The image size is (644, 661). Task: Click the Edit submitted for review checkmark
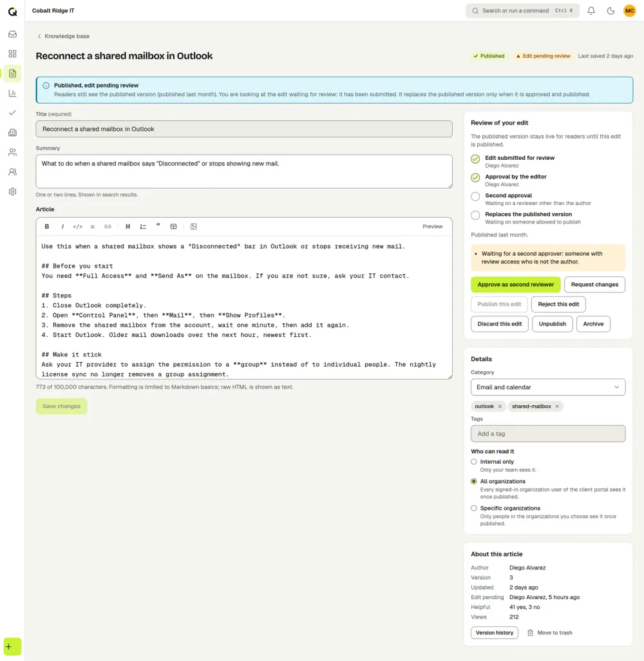click(475, 159)
